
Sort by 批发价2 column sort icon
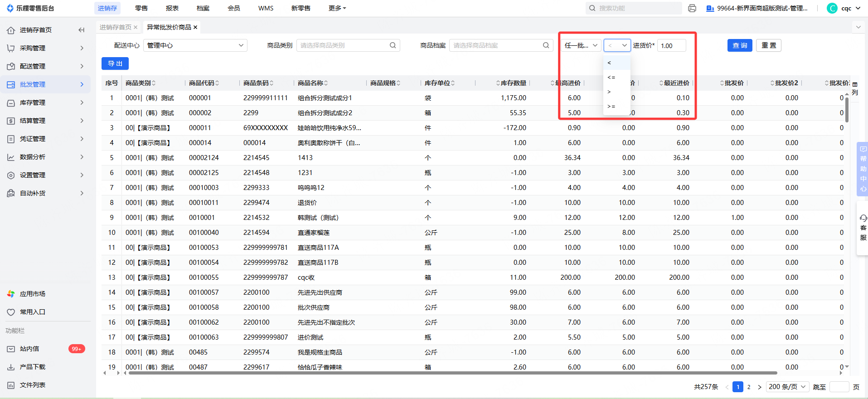[772, 83]
